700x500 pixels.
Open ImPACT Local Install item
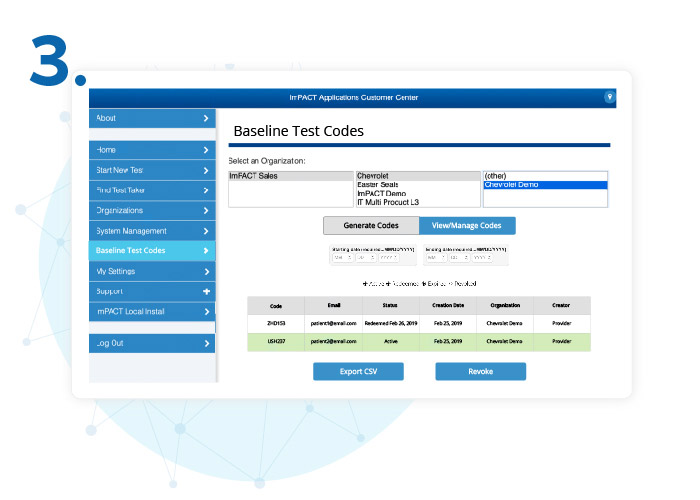click(152, 312)
